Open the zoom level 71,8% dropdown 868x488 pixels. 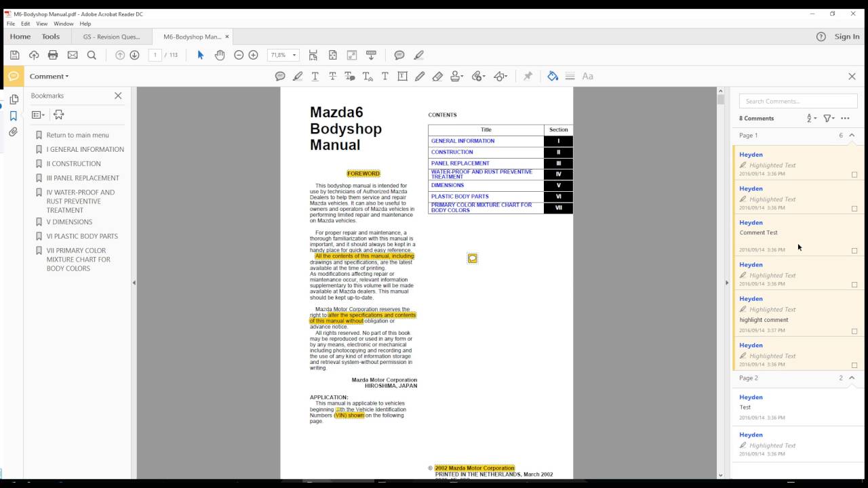click(294, 55)
